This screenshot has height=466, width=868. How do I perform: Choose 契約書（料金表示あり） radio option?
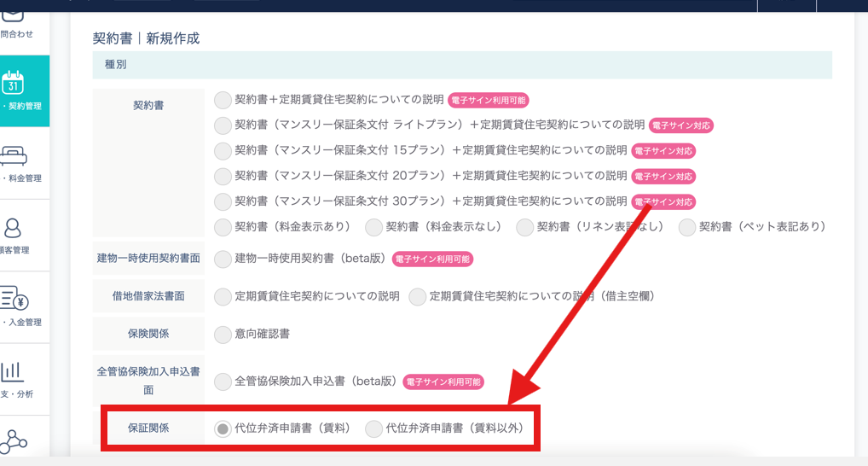(223, 227)
